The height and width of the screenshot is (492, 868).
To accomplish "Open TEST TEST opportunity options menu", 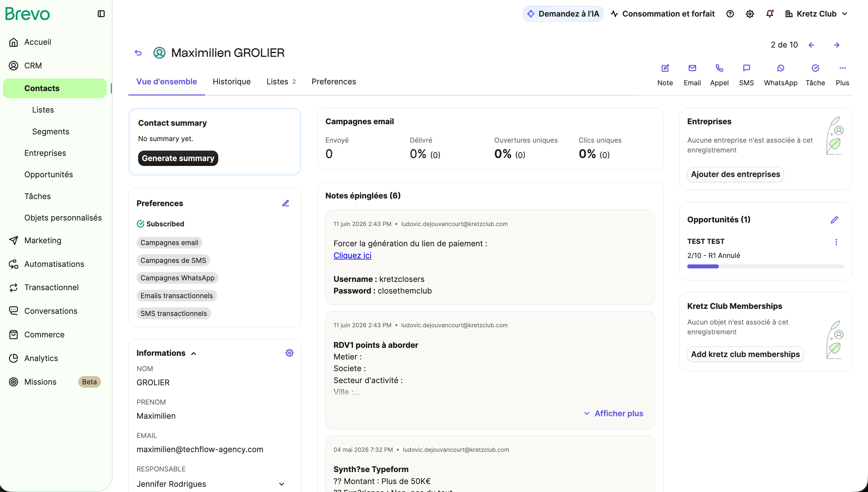I will 836,242.
